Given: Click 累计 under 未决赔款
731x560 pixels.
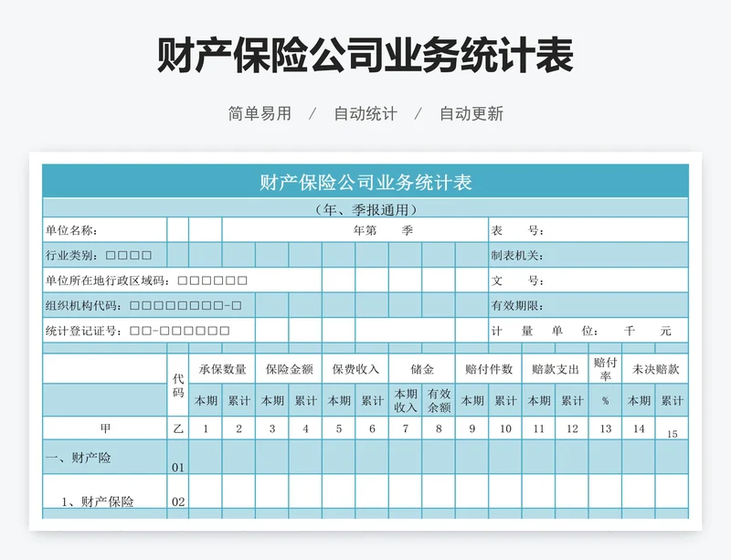Looking at the screenshot, I should (x=672, y=400).
